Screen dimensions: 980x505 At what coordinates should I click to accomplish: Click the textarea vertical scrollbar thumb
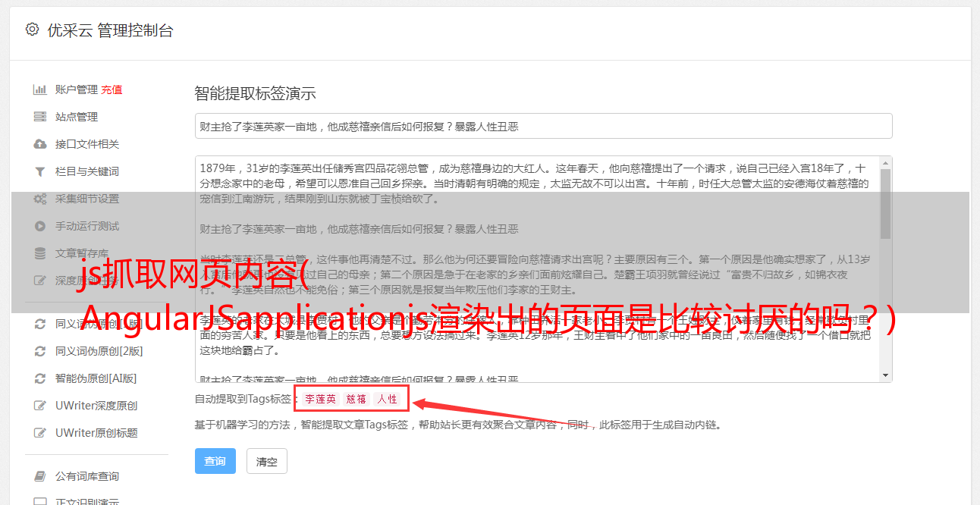point(886,204)
